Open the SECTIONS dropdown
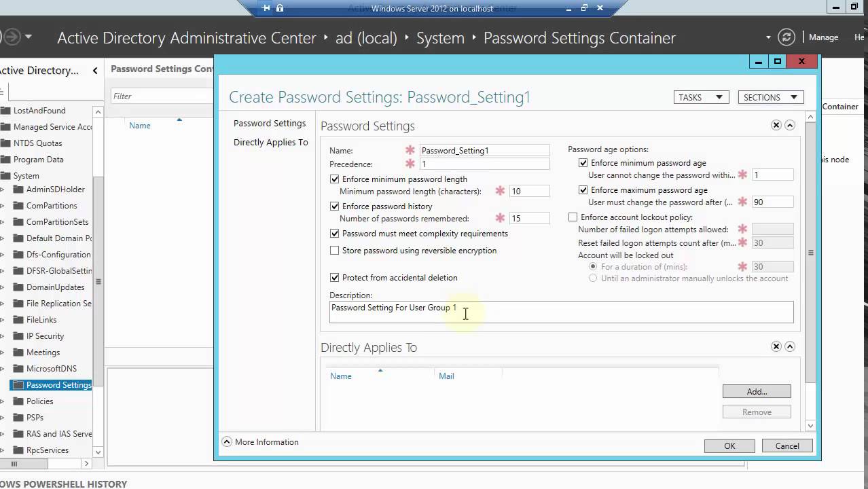This screenshot has width=868, height=489. 771,97
